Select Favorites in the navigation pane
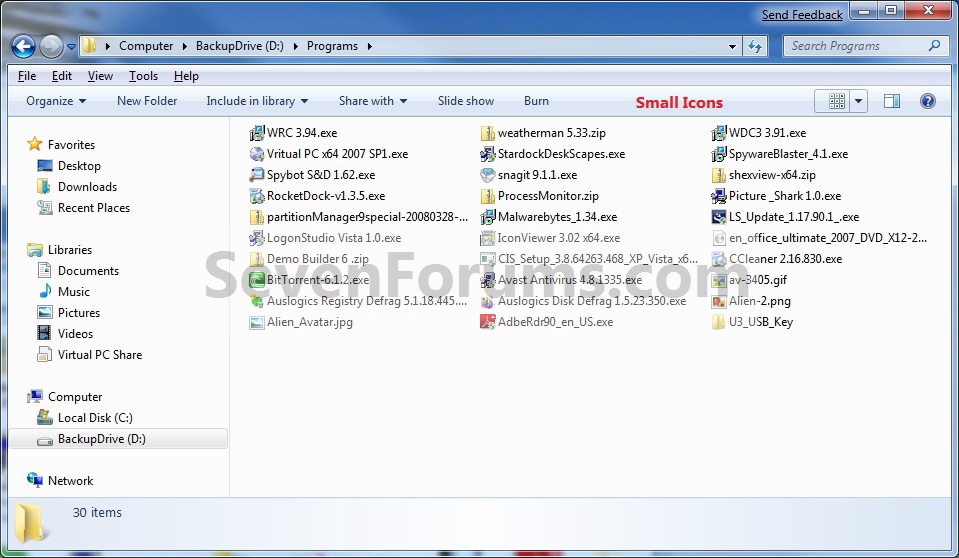Screen dimensions: 959x558 coord(71,144)
